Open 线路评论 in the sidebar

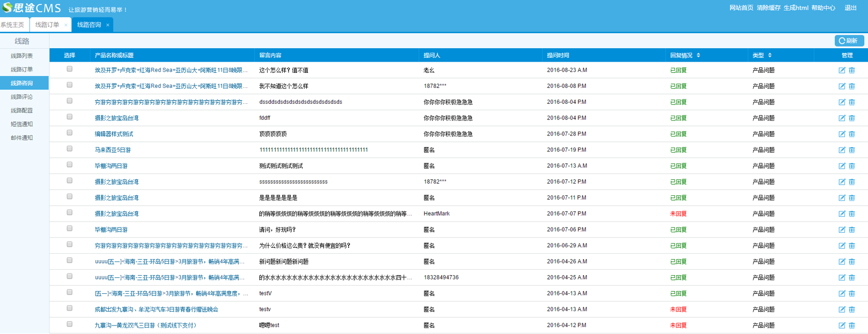pos(22,97)
